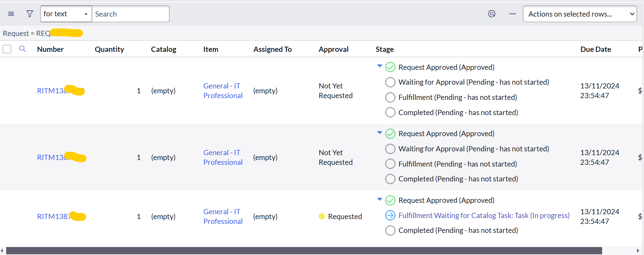The width and height of the screenshot is (644, 255).
Task: Click first row's Completed pending circle icon
Action: [x=390, y=112]
